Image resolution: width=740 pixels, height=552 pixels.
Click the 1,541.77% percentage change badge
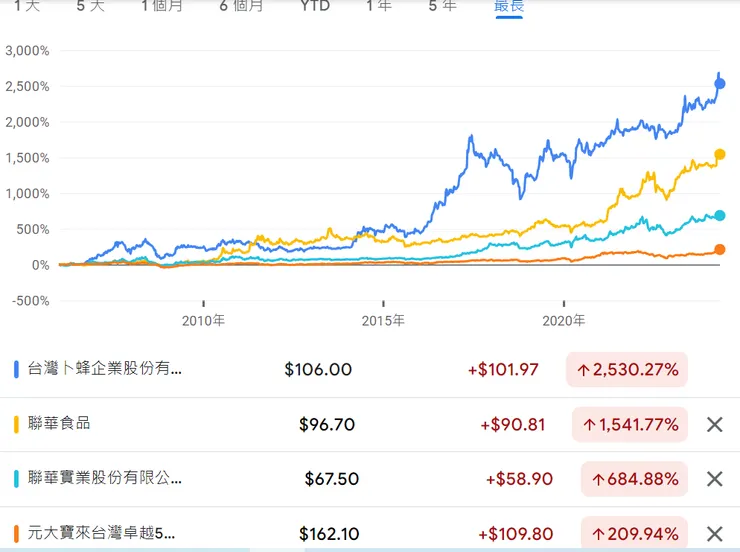coord(629,425)
